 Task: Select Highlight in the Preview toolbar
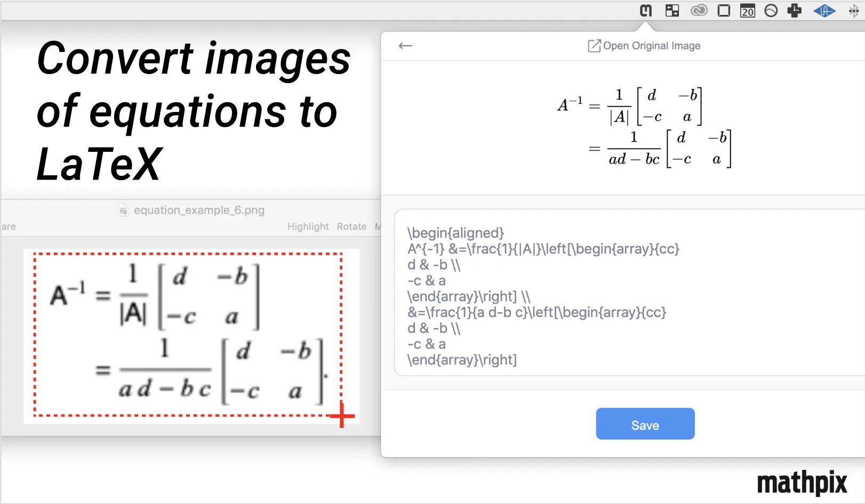(308, 226)
